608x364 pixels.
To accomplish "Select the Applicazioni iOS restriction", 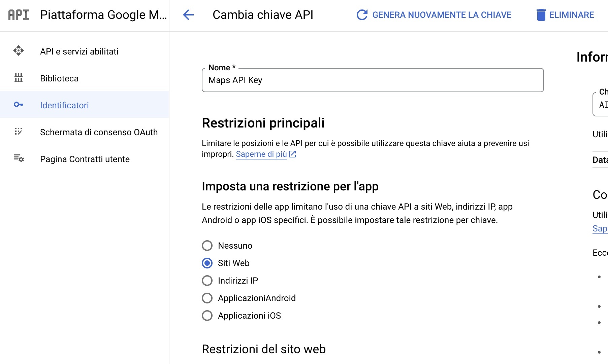I will point(207,316).
